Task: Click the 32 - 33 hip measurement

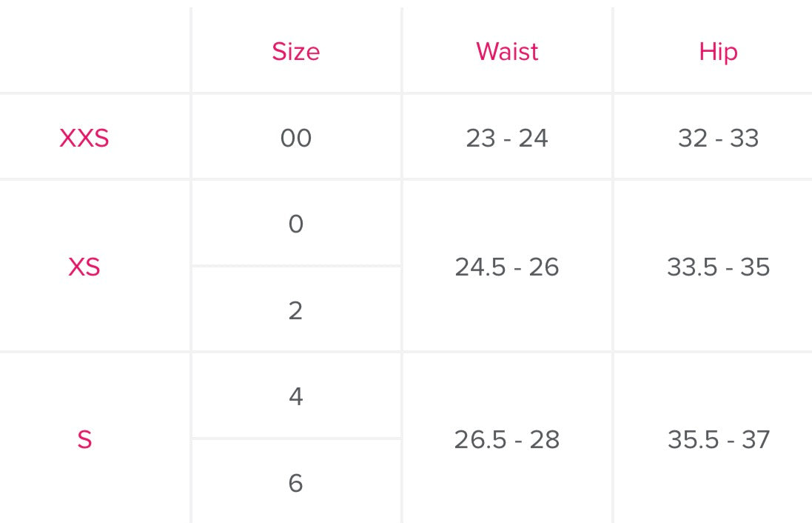Action: click(718, 139)
